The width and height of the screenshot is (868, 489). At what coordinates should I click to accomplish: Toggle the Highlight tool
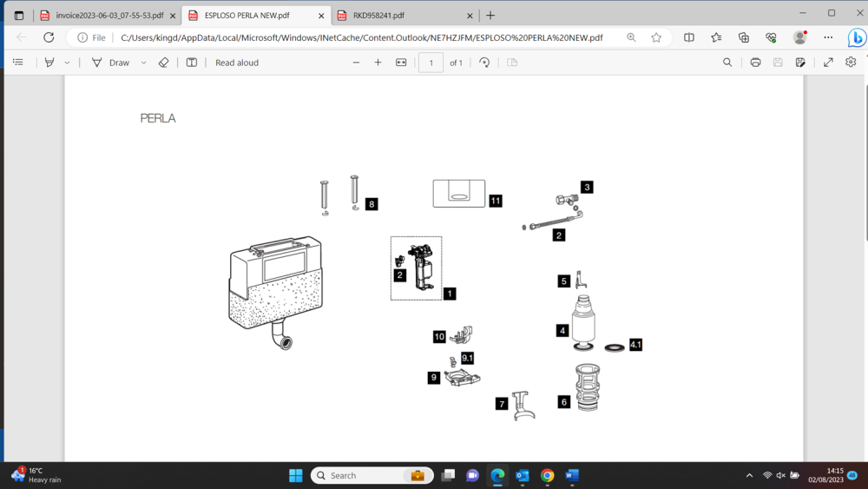tap(49, 63)
